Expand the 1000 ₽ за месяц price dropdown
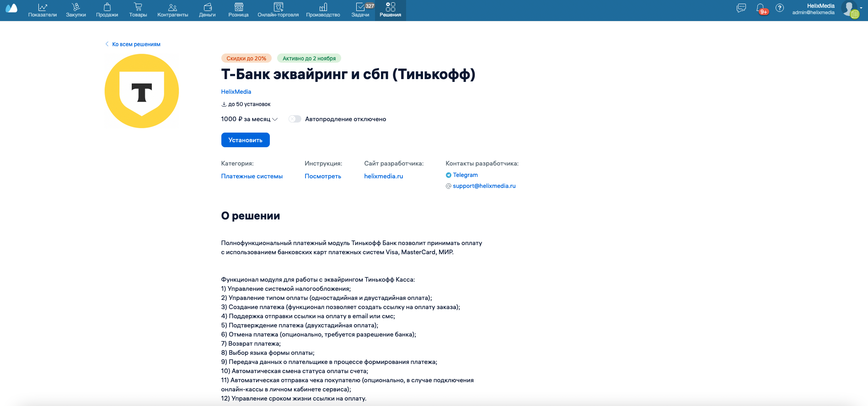 tap(249, 119)
